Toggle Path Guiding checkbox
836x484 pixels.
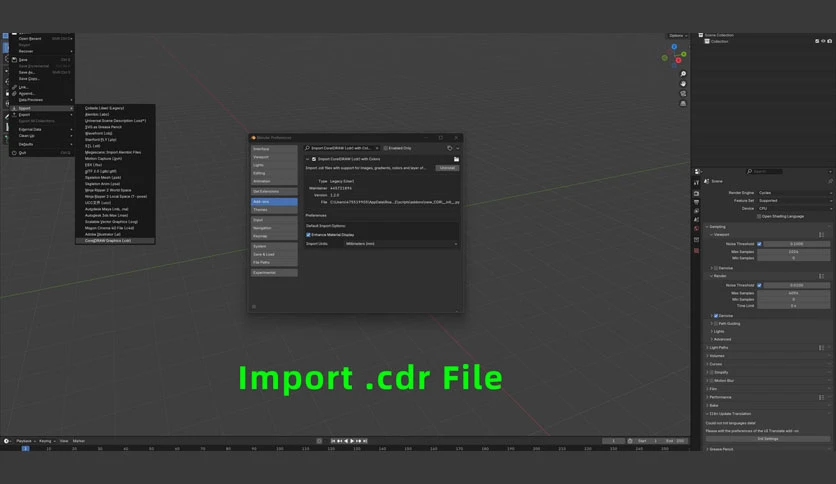pos(716,324)
